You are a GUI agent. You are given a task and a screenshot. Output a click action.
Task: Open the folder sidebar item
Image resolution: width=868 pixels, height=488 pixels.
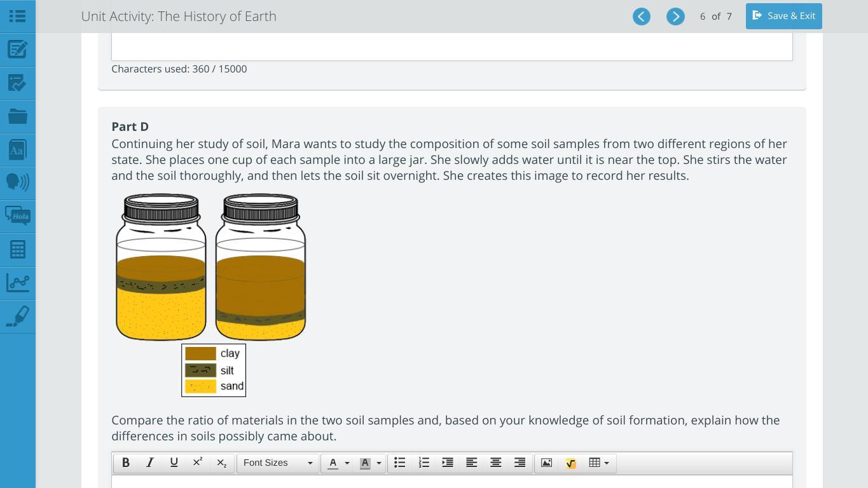click(17, 116)
